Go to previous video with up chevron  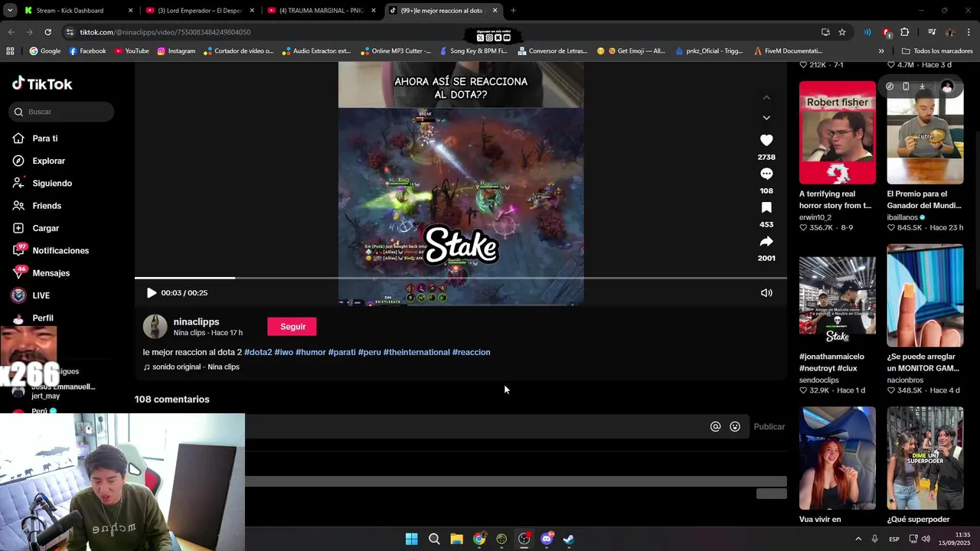[766, 98]
